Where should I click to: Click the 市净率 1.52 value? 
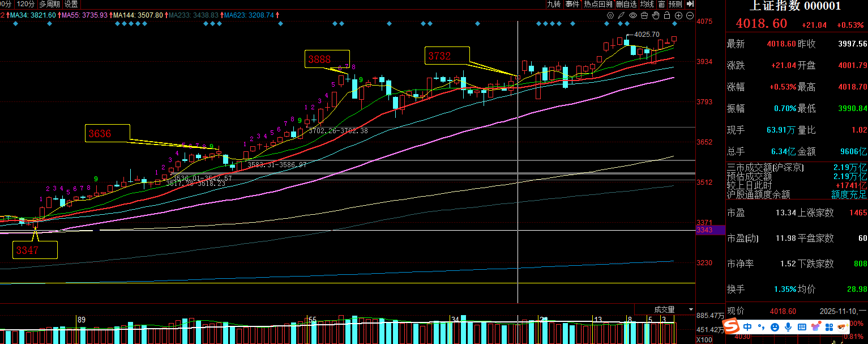[788, 264]
